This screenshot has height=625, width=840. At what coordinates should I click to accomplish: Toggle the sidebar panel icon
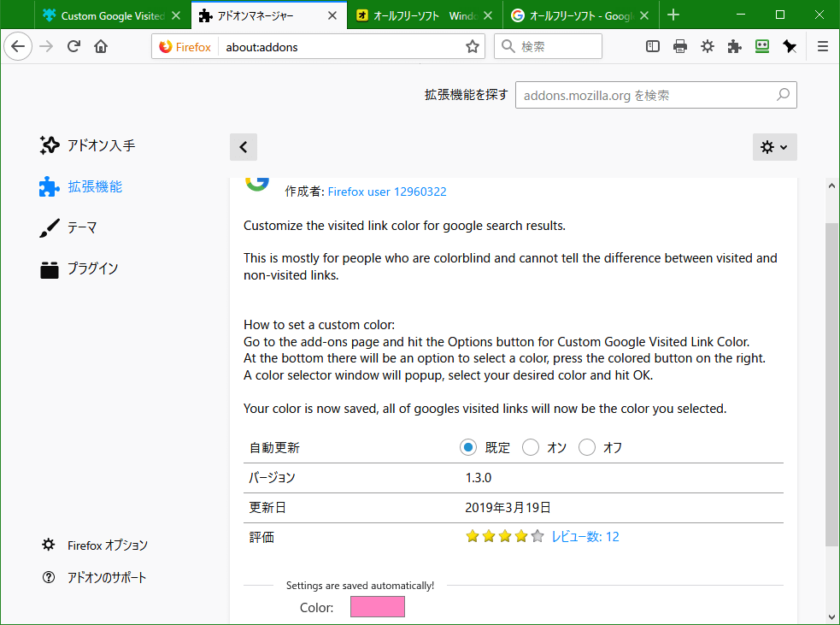[x=653, y=47]
